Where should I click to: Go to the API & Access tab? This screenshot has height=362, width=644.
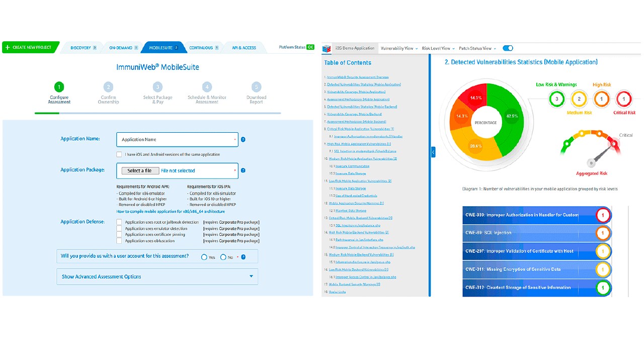click(x=244, y=48)
